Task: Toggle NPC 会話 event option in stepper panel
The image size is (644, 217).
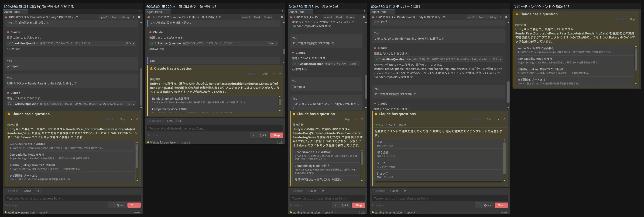Action: pyautogui.click(x=438, y=154)
